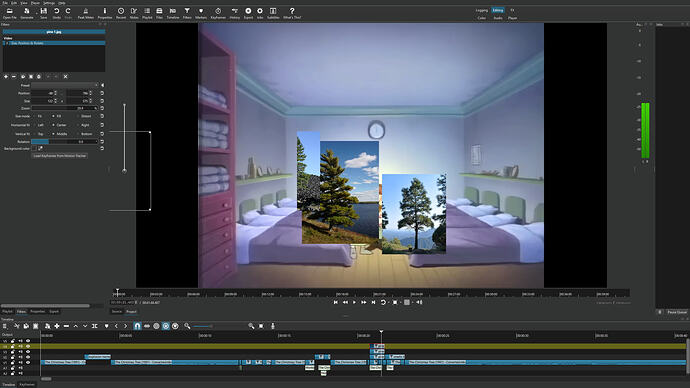Switch to the Editing layout
The height and width of the screenshot is (388, 690).
click(x=498, y=10)
